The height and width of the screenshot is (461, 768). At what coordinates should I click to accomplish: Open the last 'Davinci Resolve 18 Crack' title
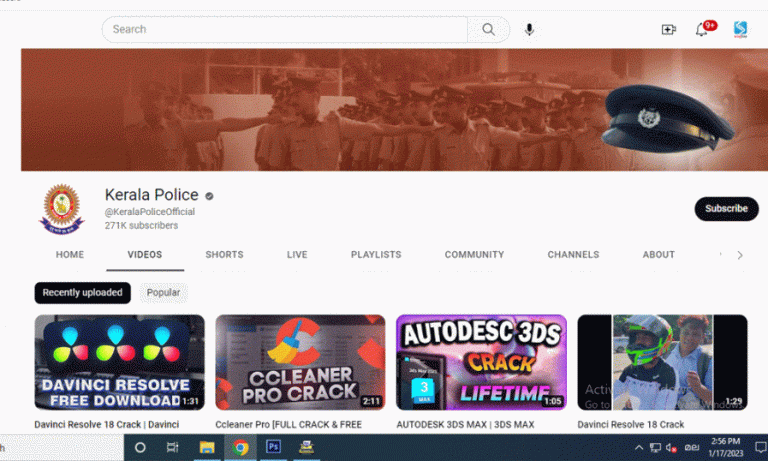click(x=630, y=424)
